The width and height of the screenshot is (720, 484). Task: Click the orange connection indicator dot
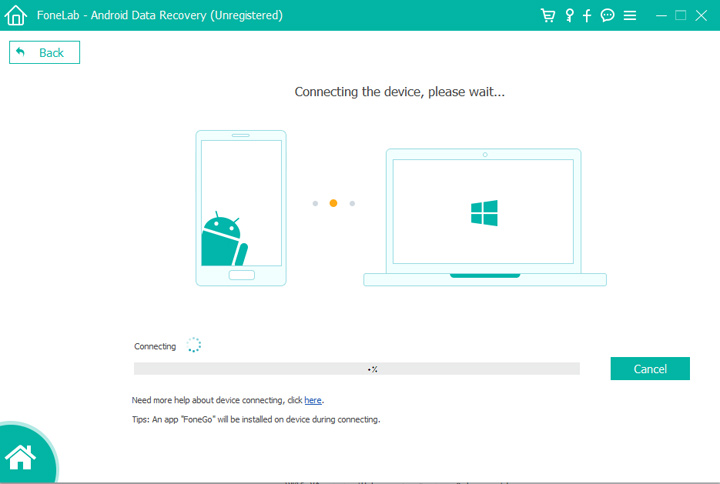tap(333, 203)
